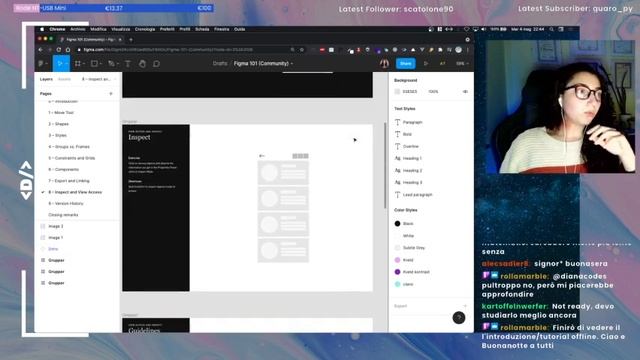Viewport: 640px width, 360px height.
Task: Click the teal color style swatch
Action: point(398,284)
